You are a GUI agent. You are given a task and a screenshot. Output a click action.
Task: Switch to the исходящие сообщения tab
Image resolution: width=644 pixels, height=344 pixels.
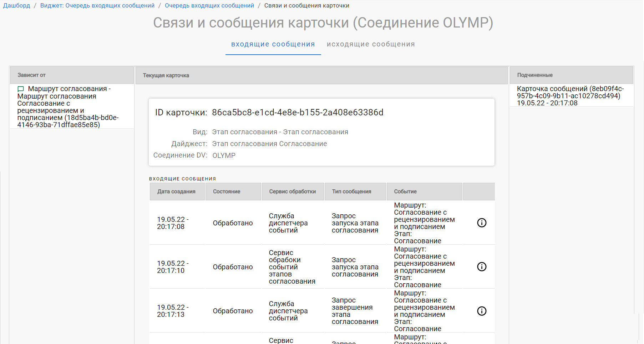[x=370, y=44]
